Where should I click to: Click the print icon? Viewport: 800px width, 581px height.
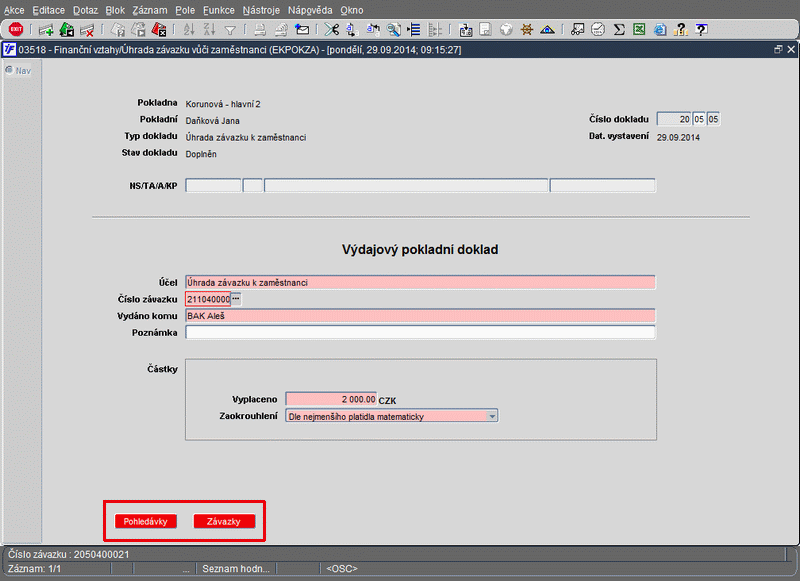click(x=260, y=30)
